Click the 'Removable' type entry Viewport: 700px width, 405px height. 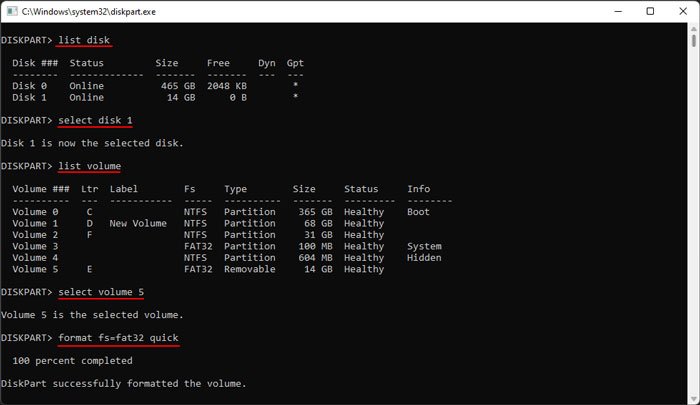click(x=250, y=269)
